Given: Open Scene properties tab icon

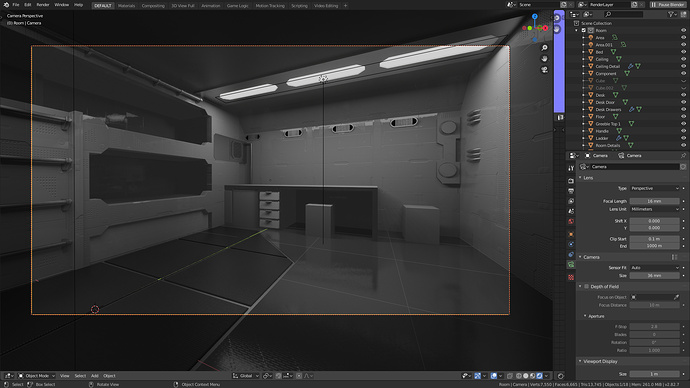Looking at the screenshot, I should (x=571, y=211).
